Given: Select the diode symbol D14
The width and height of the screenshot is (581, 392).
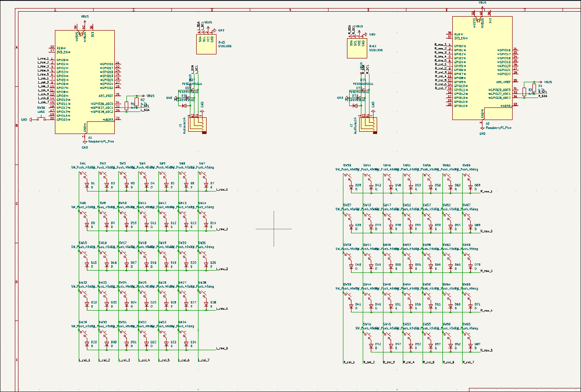Looking at the screenshot, I should tap(206, 224).
